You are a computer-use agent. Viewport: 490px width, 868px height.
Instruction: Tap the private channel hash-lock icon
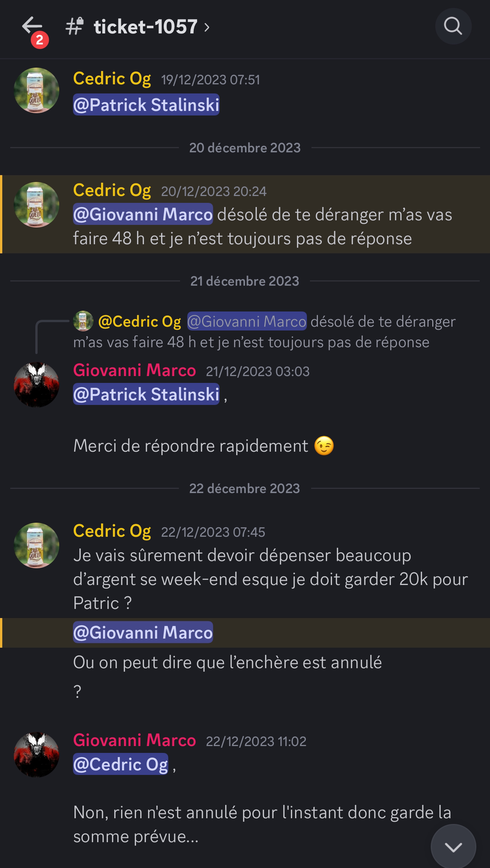[x=74, y=26]
